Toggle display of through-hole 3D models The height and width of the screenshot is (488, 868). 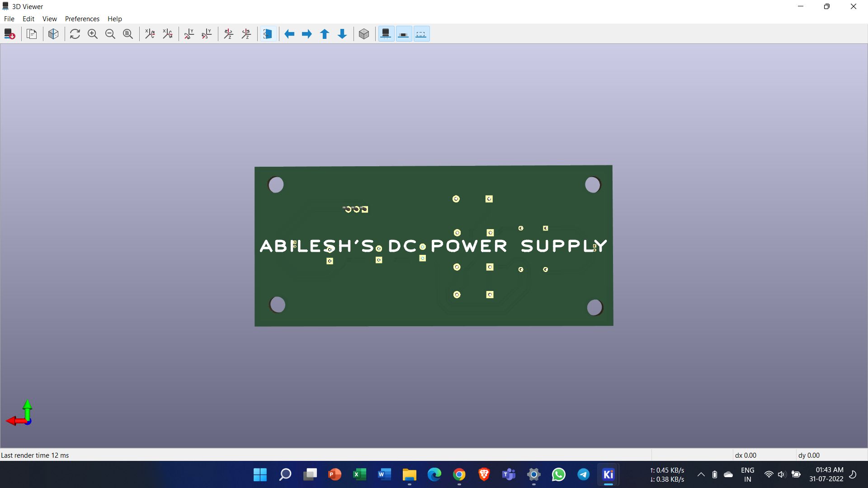[x=386, y=34]
